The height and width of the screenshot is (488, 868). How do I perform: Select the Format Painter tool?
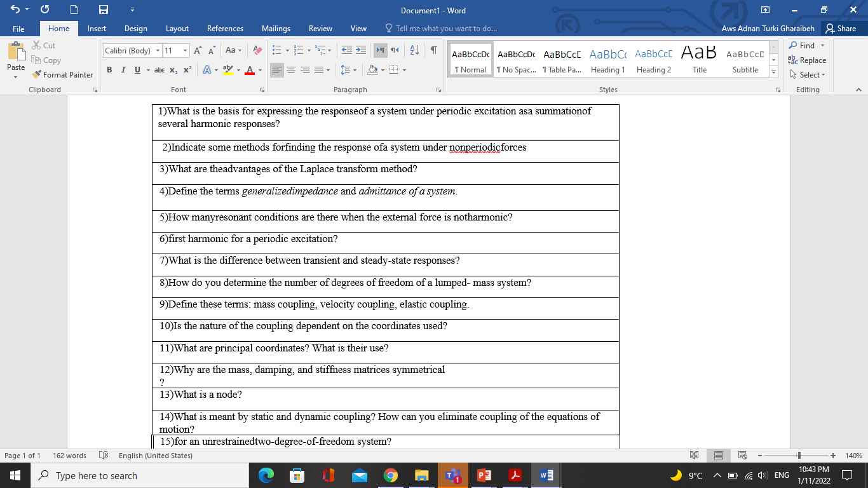click(x=62, y=74)
